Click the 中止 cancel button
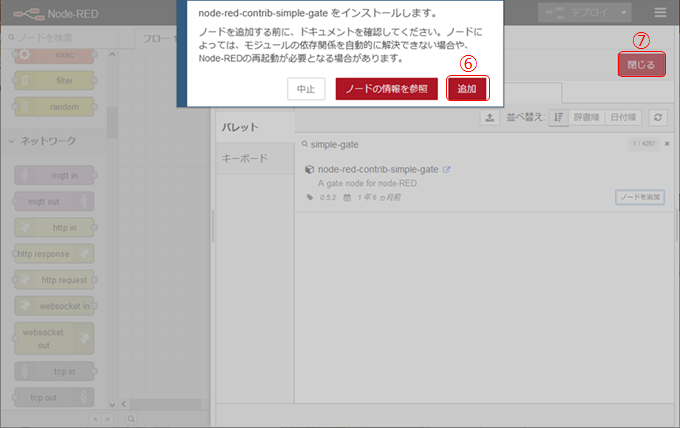The width and height of the screenshot is (680, 428). pos(305,89)
